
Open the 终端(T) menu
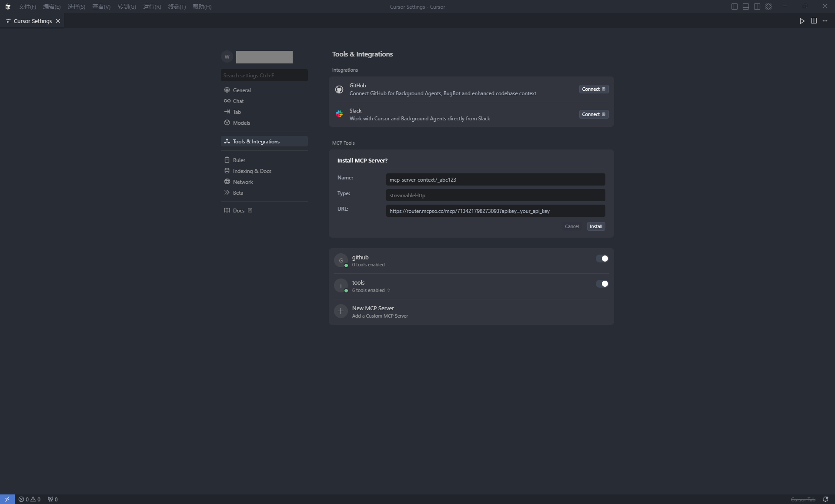click(177, 7)
